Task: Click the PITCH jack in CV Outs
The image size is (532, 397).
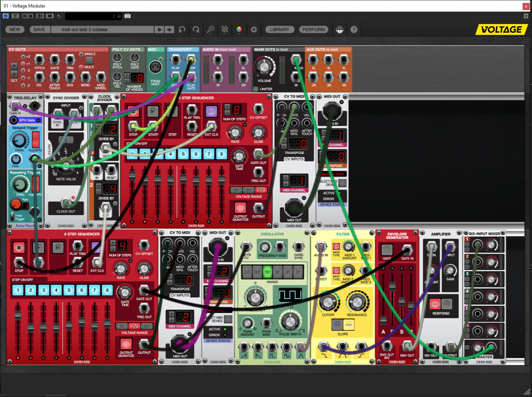Action: point(39,60)
